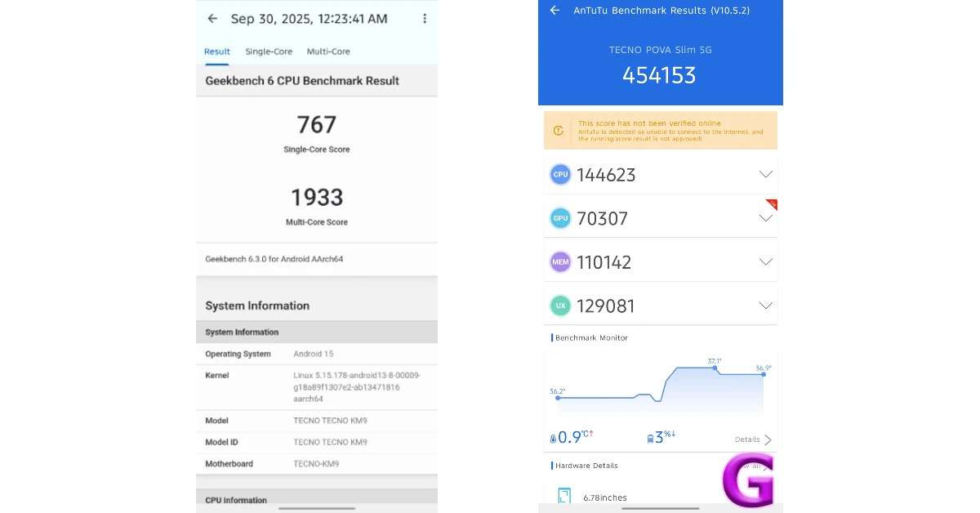Image resolution: width=980 pixels, height=513 pixels.
Task: Tap the green UX score icon
Action: tap(560, 306)
